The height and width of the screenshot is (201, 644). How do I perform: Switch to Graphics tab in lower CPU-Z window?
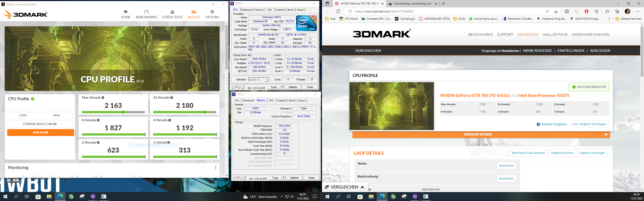[282, 100]
